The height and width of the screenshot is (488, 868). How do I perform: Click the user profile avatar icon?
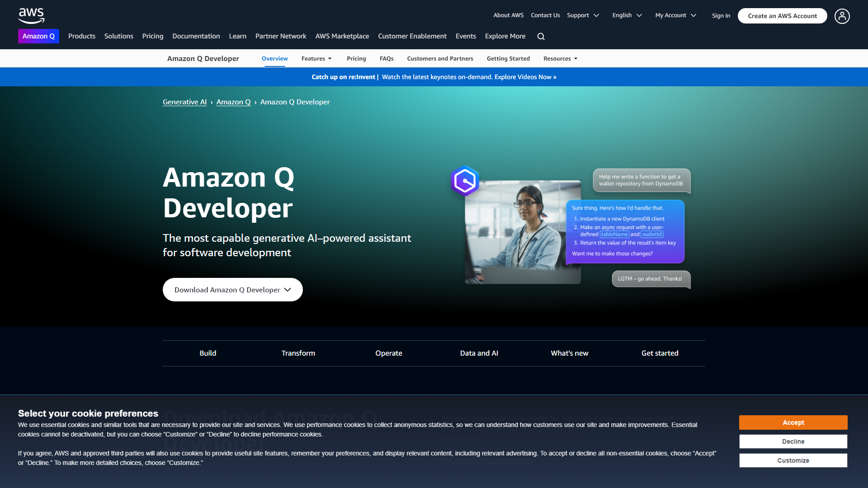842,16
